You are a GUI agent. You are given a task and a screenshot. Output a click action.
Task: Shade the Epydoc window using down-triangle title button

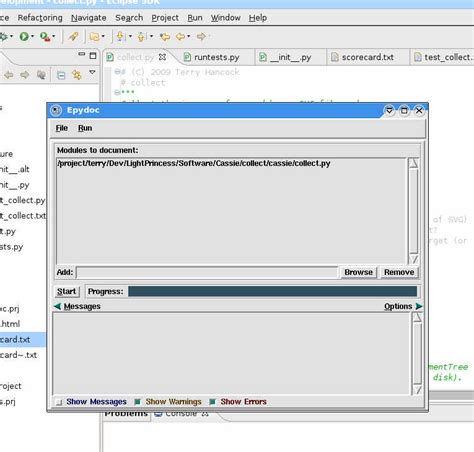pyautogui.click(x=389, y=110)
